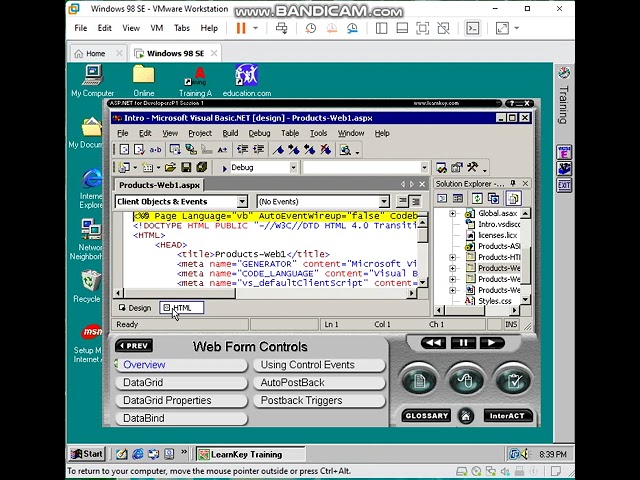Click View Code icon in Solution Explorer
640x480 pixels.
[x=442, y=199]
